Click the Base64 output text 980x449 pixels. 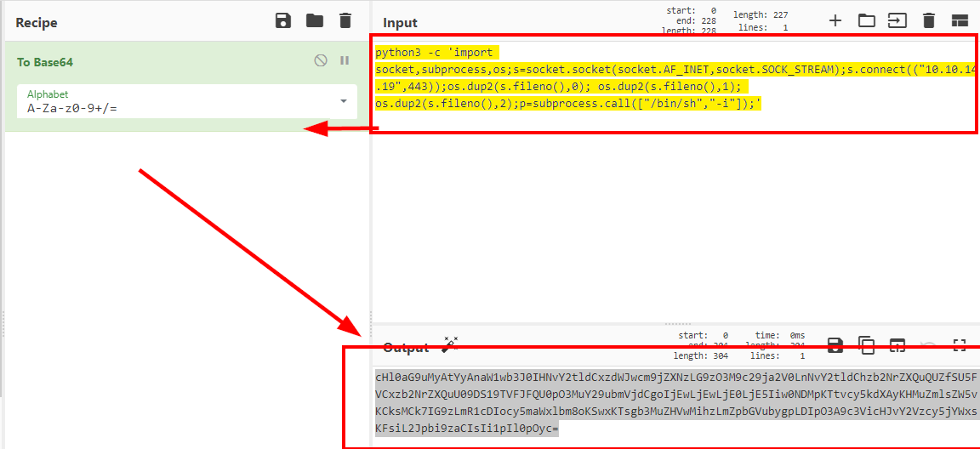tap(675, 403)
